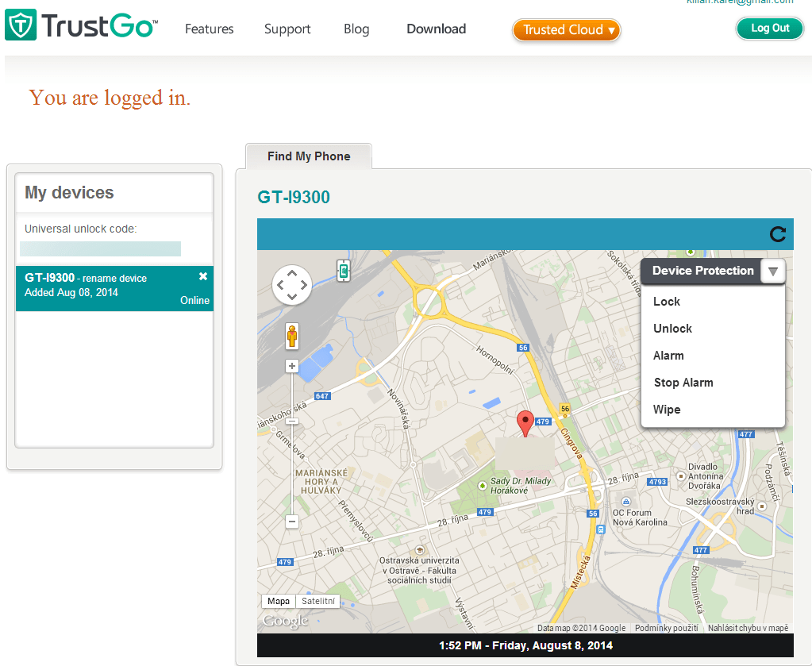Open the Trusted Cloud dropdown

tap(566, 29)
